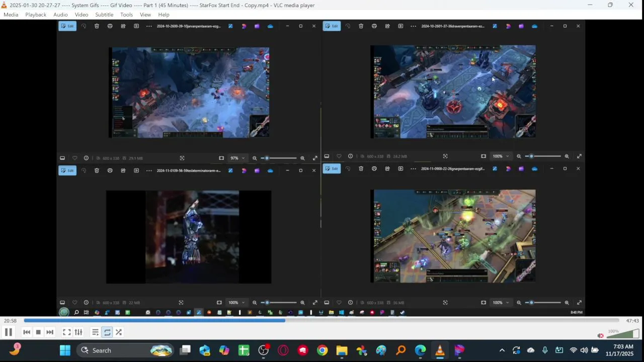The height and width of the screenshot is (362, 644).
Task: Open the purple P app on taskbar
Action: [x=459, y=350]
